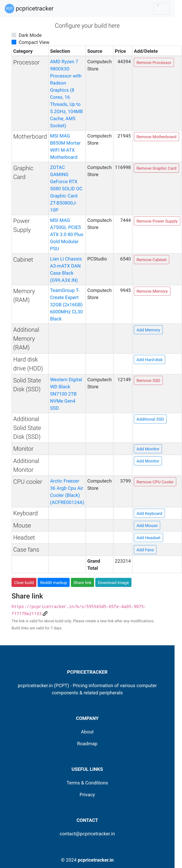This screenshot has width=182, height=868.
Task: Click the Additional SSD button
Action: pos(150,419)
